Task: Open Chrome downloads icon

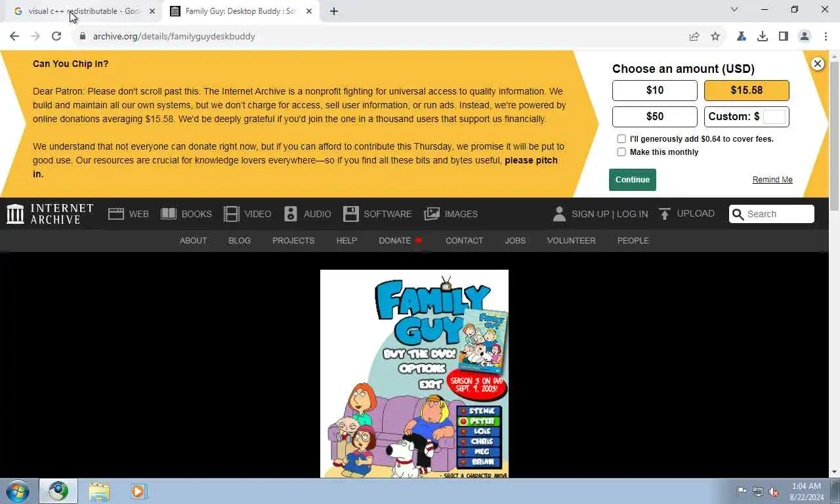Action: coord(763,36)
